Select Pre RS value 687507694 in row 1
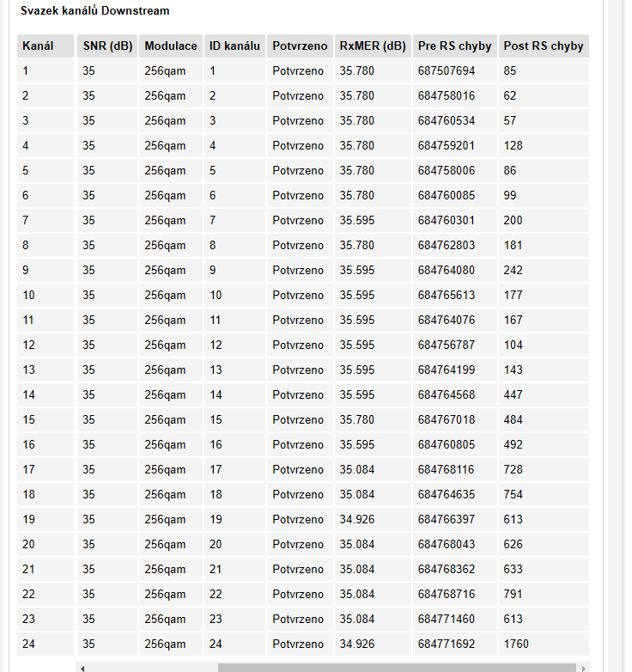Image resolution: width=632 pixels, height=672 pixels. [x=447, y=70]
